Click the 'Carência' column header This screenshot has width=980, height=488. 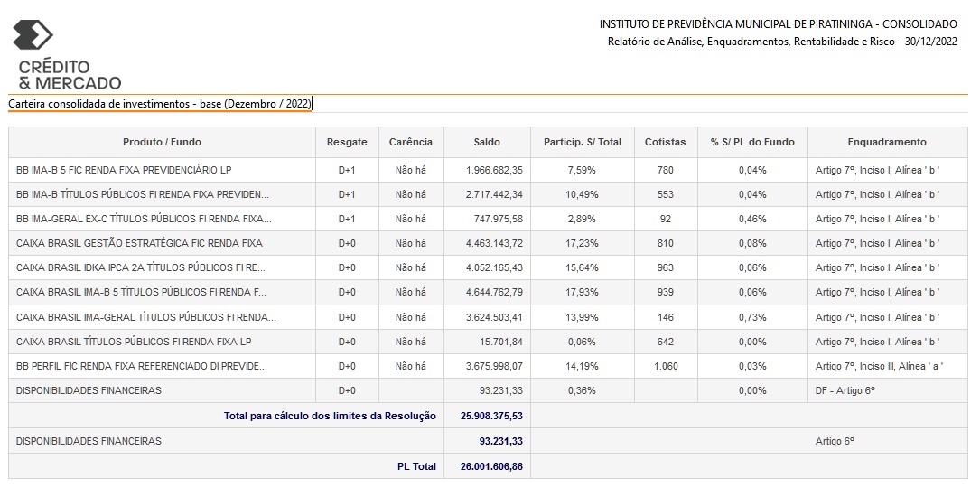(x=411, y=142)
